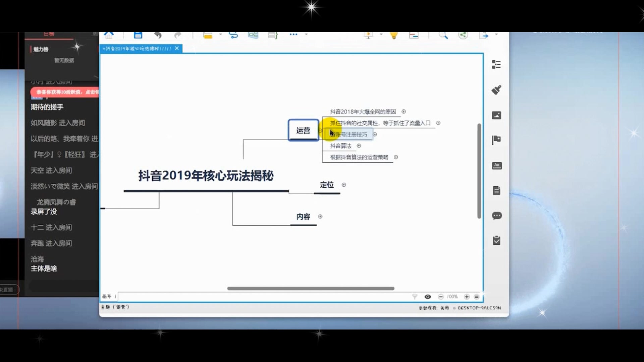Viewport: 644px width, 362px height.
Task: Start presentation mode
Action: point(369,35)
